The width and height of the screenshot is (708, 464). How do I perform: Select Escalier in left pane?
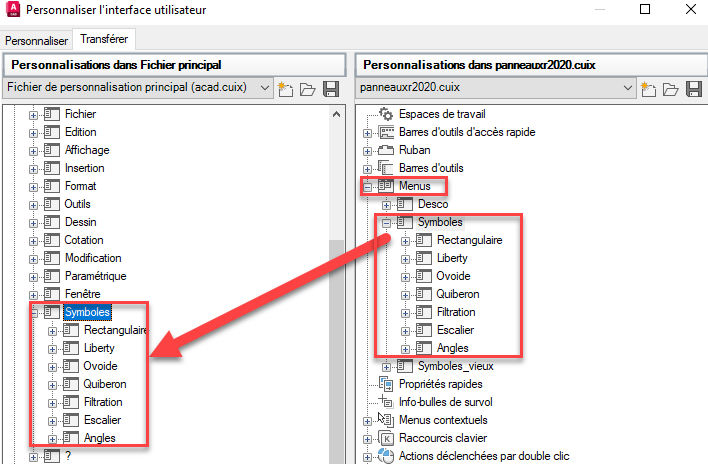(102, 420)
